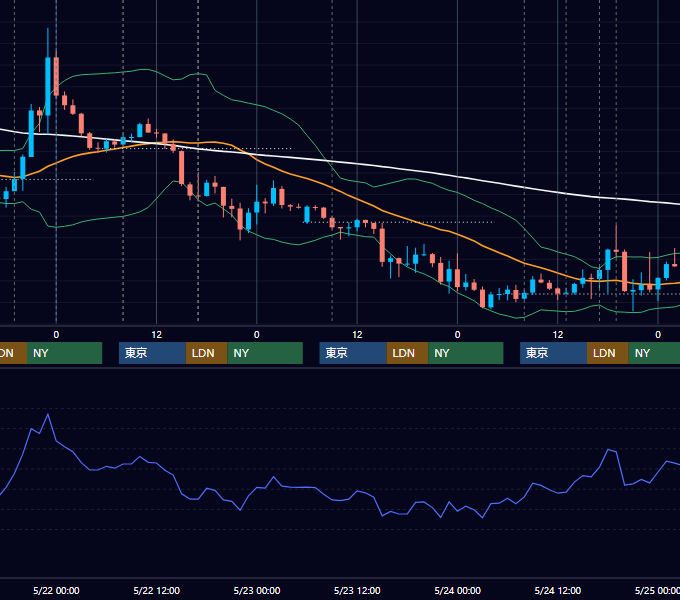Click the long red candle after 5/23 12:00
The height and width of the screenshot is (600, 680).
click(x=382, y=245)
